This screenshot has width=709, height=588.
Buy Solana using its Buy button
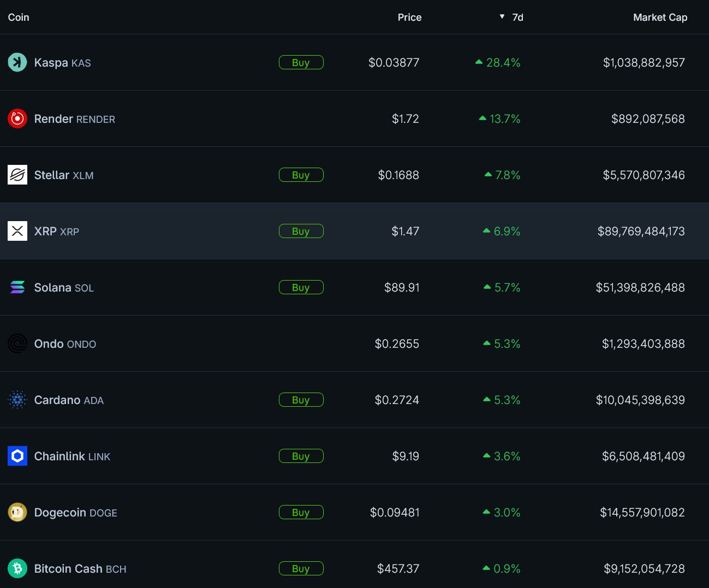pos(301,287)
